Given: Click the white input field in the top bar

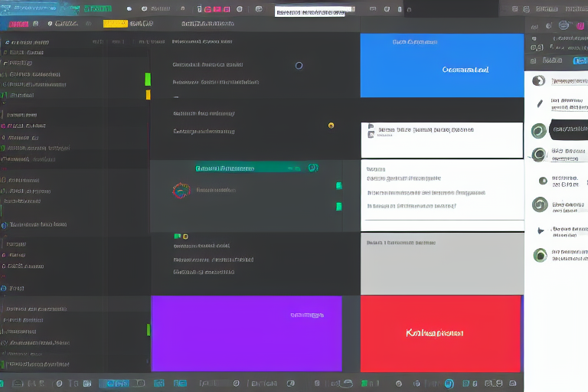Looking at the screenshot, I should [x=314, y=12].
